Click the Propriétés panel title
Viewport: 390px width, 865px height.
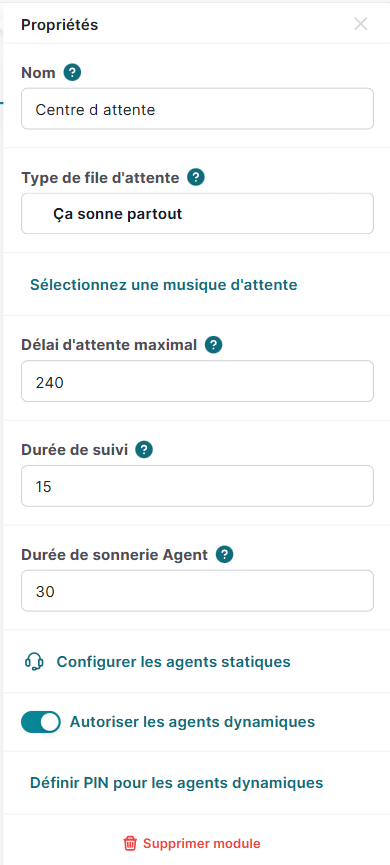pos(60,25)
